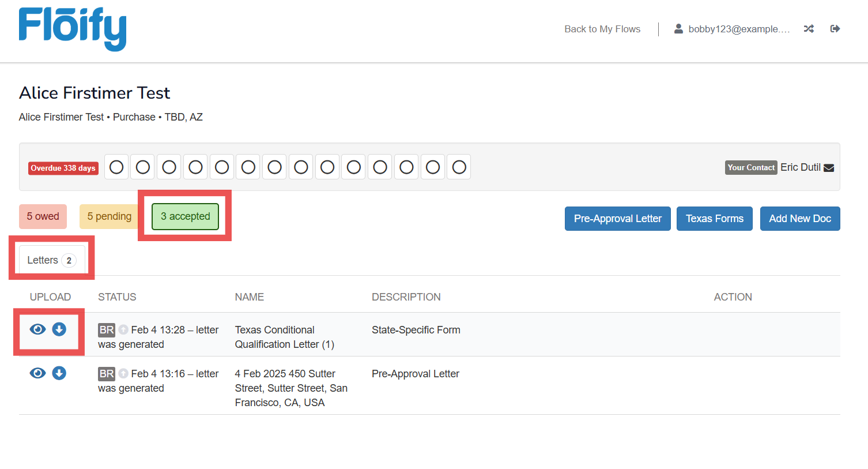Download the Texas Conditional Qualification Letter
Image resolution: width=868 pixels, height=469 pixels.
[59, 329]
